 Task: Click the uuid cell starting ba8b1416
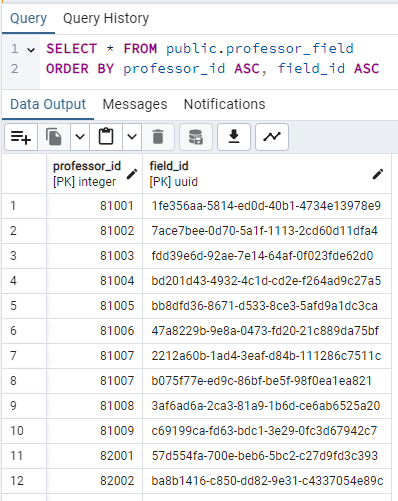pyautogui.click(x=267, y=481)
